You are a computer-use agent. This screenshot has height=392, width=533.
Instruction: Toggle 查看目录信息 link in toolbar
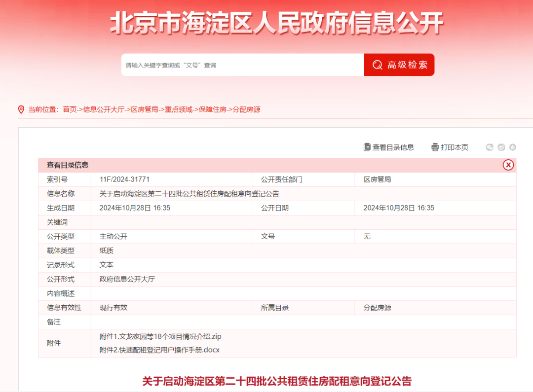click(393, 147)
